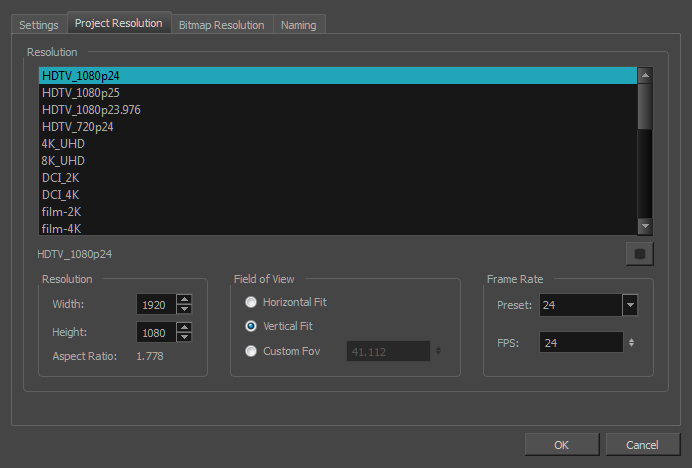Switch to the Naming tab
Screen dimensions: 692x468
(298, 25)
